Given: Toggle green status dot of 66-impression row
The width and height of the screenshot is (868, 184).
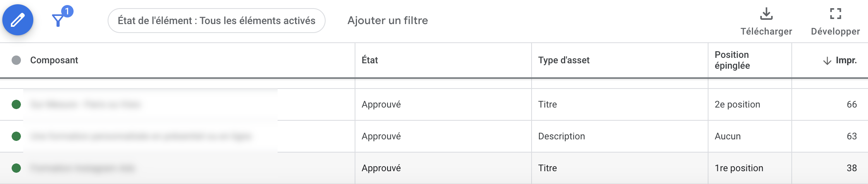Looking at the screenshot, I should [x=16, y=104].
